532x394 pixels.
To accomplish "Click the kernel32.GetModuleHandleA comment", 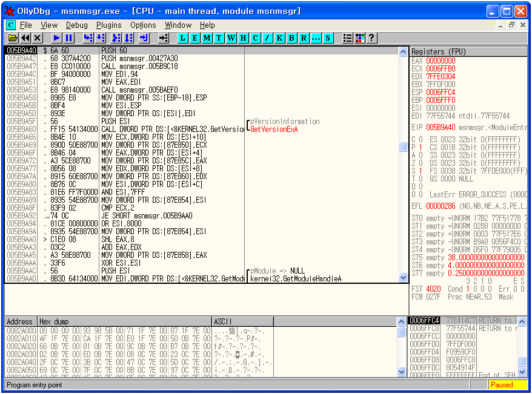I will 296,279.
